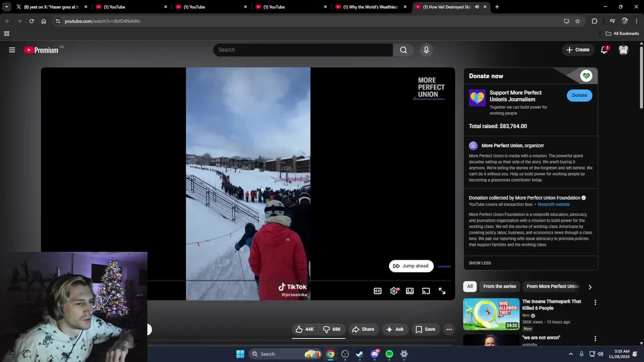Open the YouTube account avatar menu
Image resolution: width=644 pixels, height=362 pixels.
coord(623,50)
